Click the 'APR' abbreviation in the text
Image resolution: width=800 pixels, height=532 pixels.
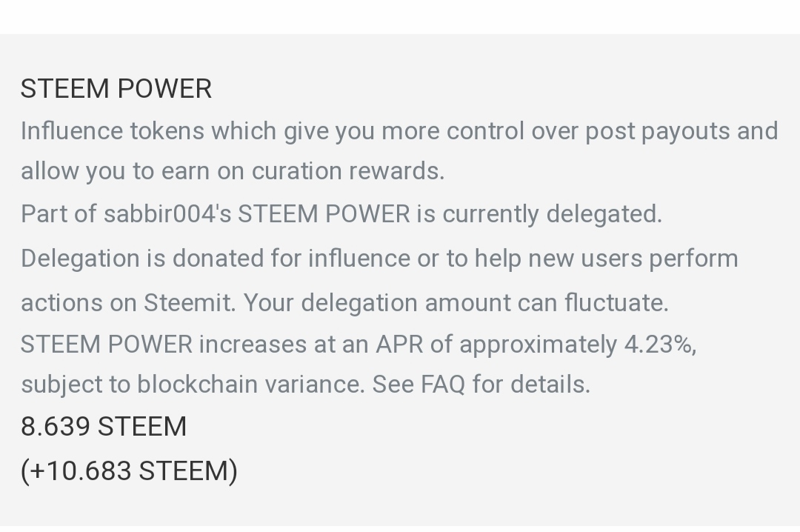coord(399,345)
